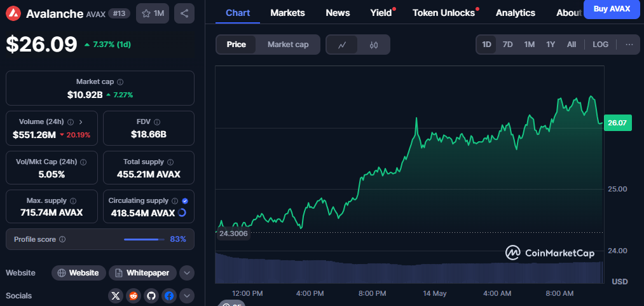This screenshot has height=306, width=644.
Task: Click the Market cap info icon
Action: click(120, 82)
